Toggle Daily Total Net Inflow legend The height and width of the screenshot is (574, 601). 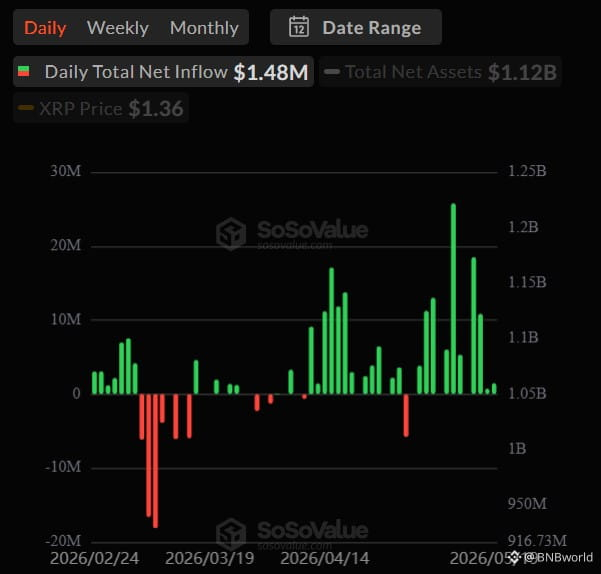163,72
